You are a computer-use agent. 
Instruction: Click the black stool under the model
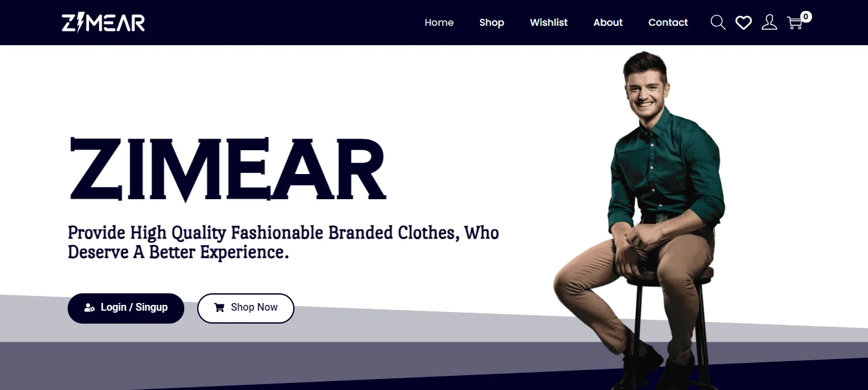[670, 322]
